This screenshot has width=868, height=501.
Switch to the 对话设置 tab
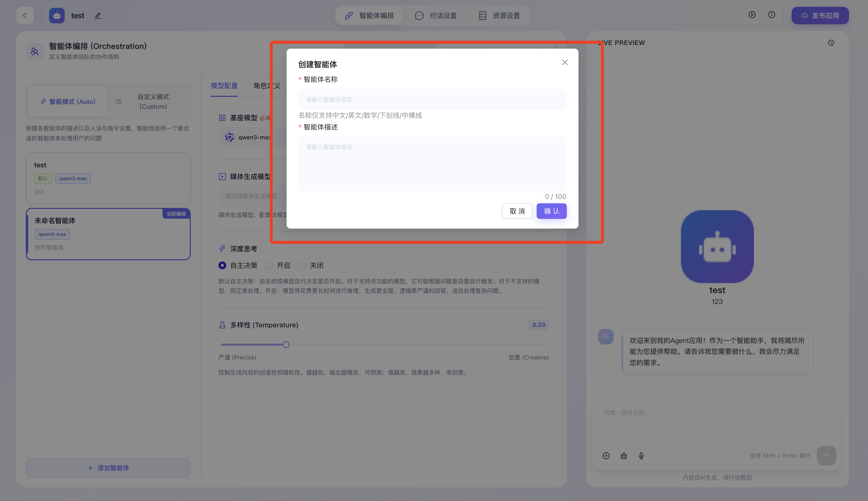point(436,16)
